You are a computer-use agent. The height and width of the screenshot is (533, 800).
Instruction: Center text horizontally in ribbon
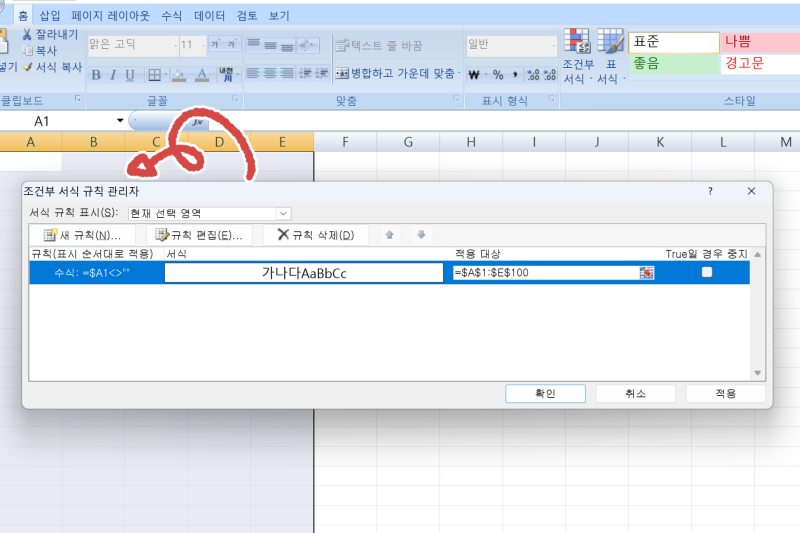click(270, 73)
